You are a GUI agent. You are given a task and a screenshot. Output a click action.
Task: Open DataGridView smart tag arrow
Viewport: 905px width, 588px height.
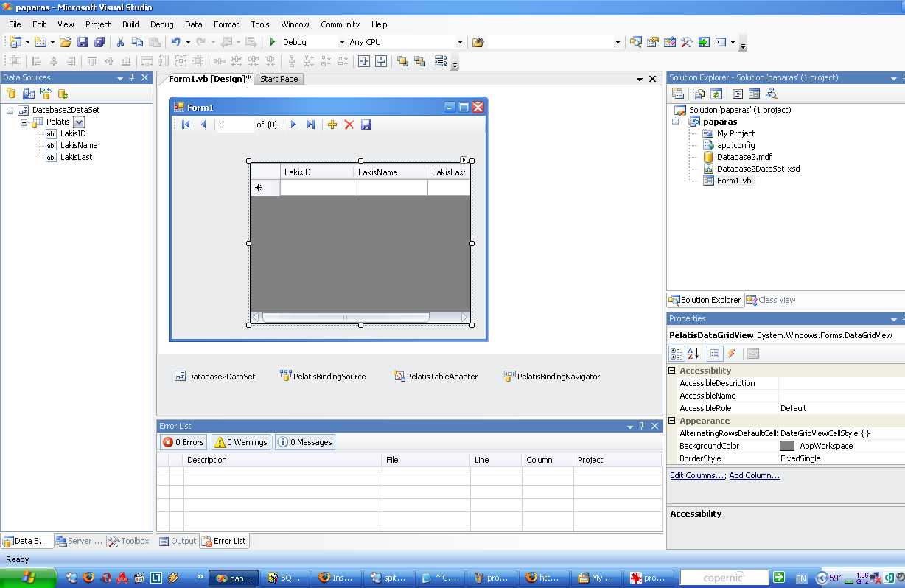click(x=464, y=160)
